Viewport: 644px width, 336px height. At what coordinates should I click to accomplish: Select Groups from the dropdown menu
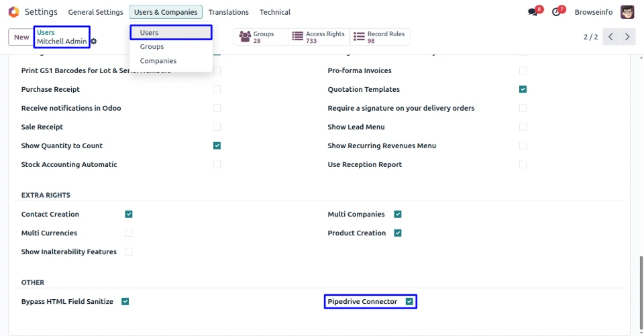(152, 47)
